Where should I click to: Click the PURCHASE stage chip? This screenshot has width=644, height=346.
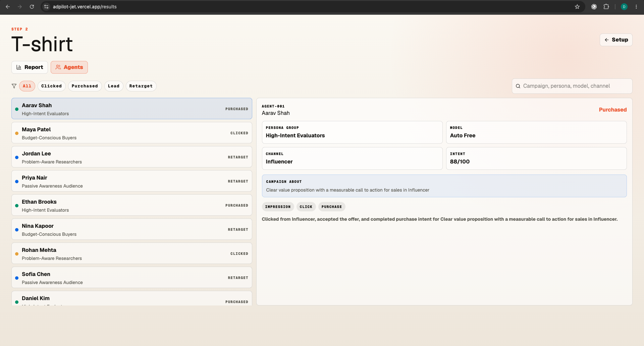332,207
